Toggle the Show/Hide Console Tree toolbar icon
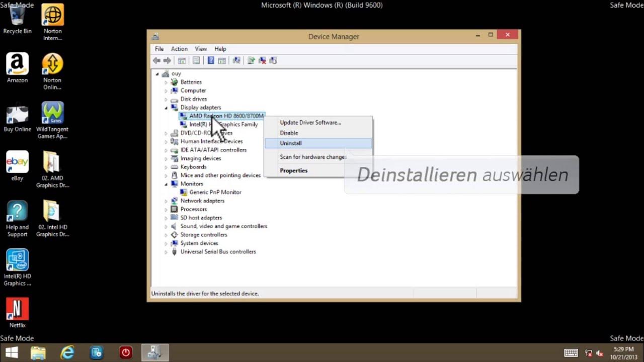 click(182, 61)
